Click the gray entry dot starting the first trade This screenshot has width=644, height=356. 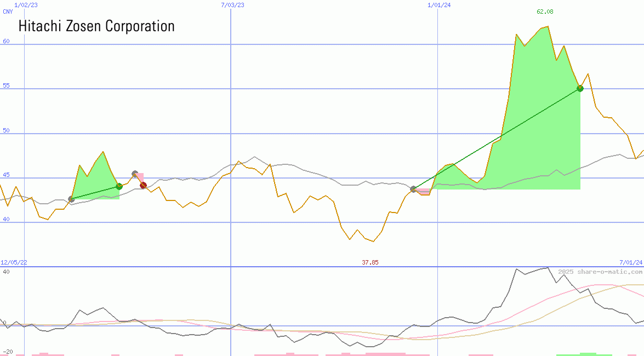pyautogui.click(x=71, y=199)
